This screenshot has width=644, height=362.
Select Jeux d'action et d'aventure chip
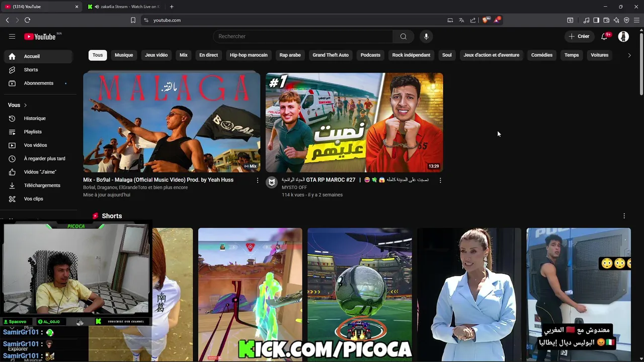click(x=492, y=55)
